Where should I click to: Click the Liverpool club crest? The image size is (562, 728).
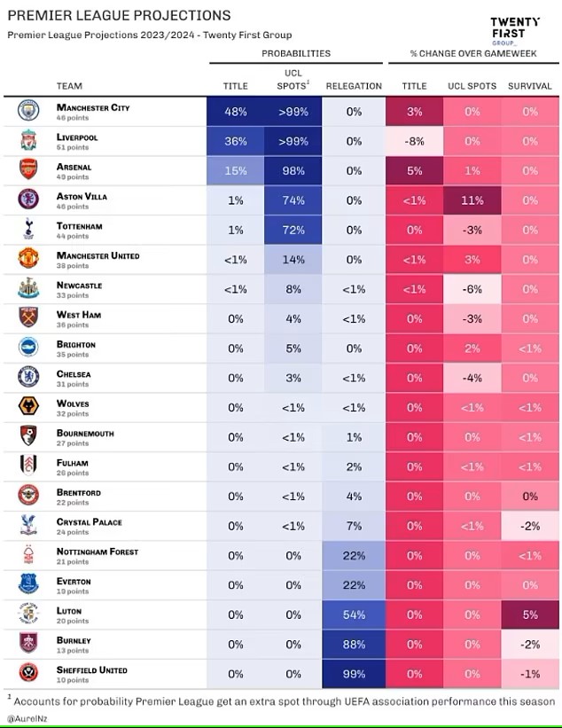click(x=28, y=140)
